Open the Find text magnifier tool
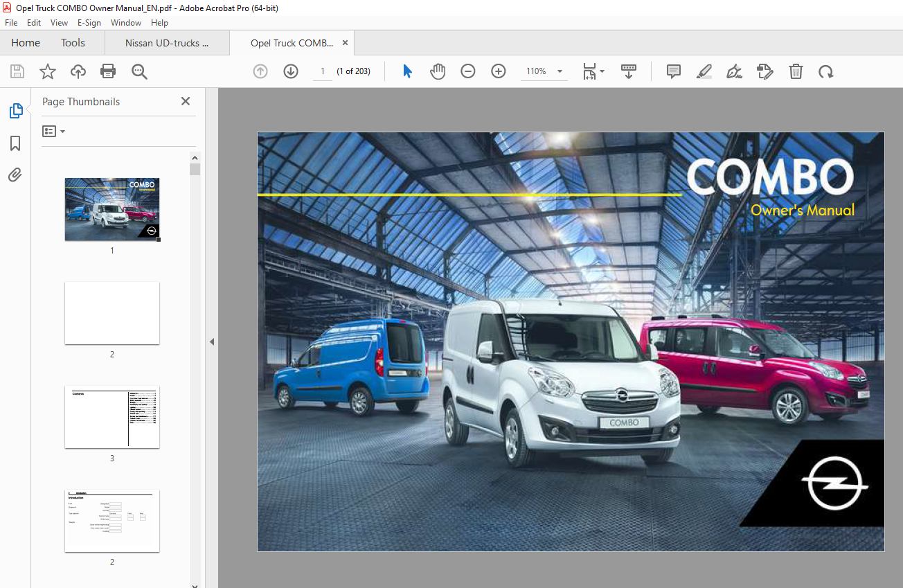 point(140,71)
